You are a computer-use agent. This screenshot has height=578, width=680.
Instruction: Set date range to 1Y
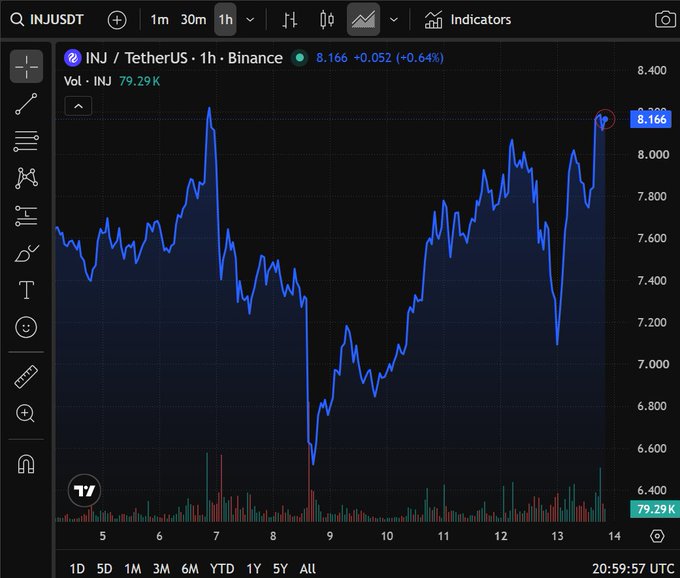254,568
